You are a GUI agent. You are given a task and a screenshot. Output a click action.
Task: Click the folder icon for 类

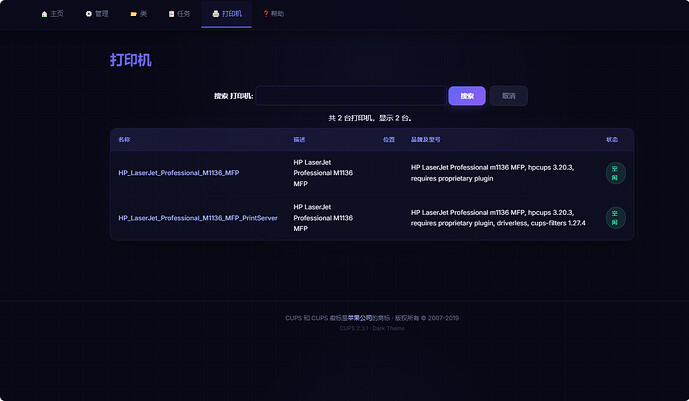(134, 14)
